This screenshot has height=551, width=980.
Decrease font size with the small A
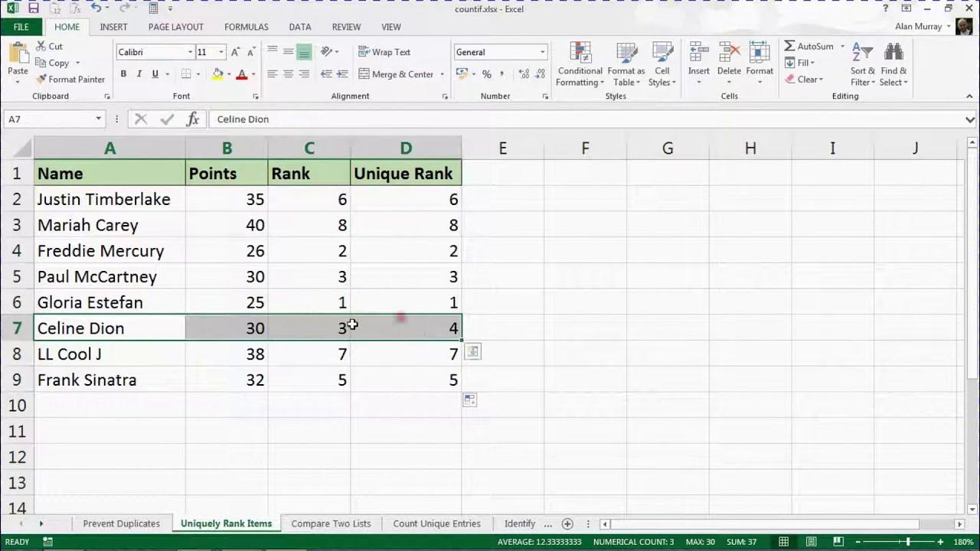(x=251, y=52)
